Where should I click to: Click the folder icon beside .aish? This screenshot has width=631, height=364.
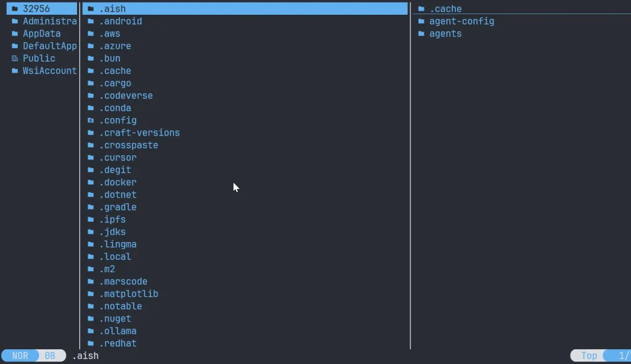[91, 9]
